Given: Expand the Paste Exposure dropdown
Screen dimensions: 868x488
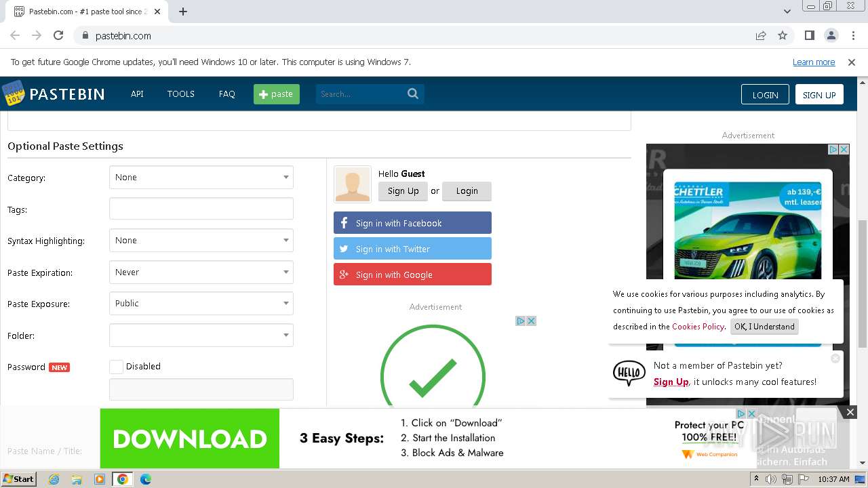Looking at the screenshot, I should [201, 303].
